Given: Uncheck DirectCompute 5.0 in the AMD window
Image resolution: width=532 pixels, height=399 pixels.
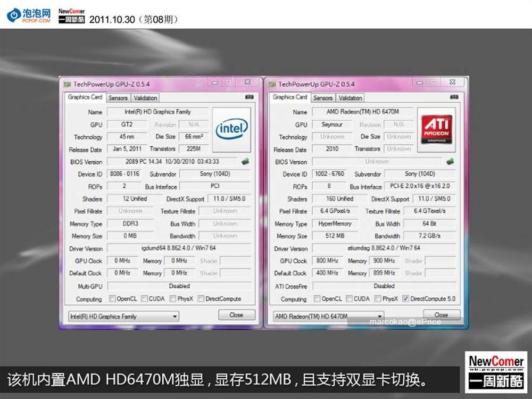Looking at the screenshot, I should tap(405, 298).
